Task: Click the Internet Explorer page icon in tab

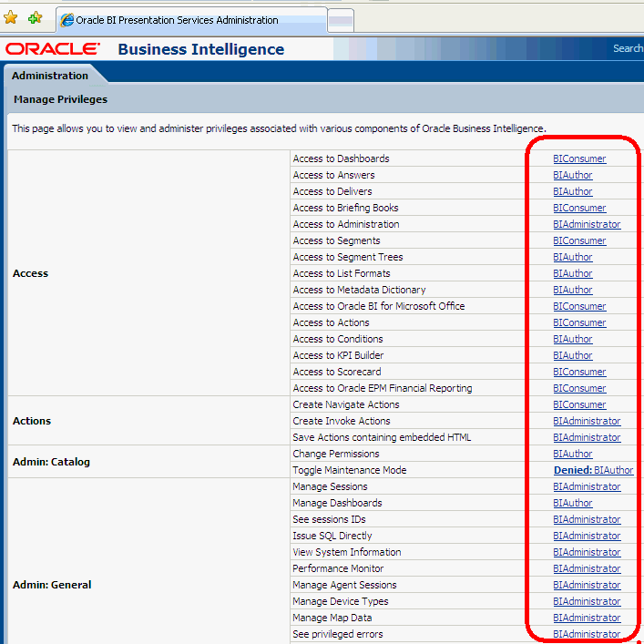Action: click(66, 20)
